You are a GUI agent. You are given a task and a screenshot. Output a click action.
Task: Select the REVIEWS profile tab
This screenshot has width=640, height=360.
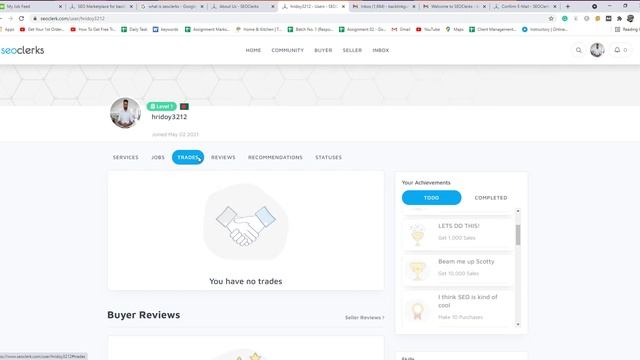(x=223, y=157)
